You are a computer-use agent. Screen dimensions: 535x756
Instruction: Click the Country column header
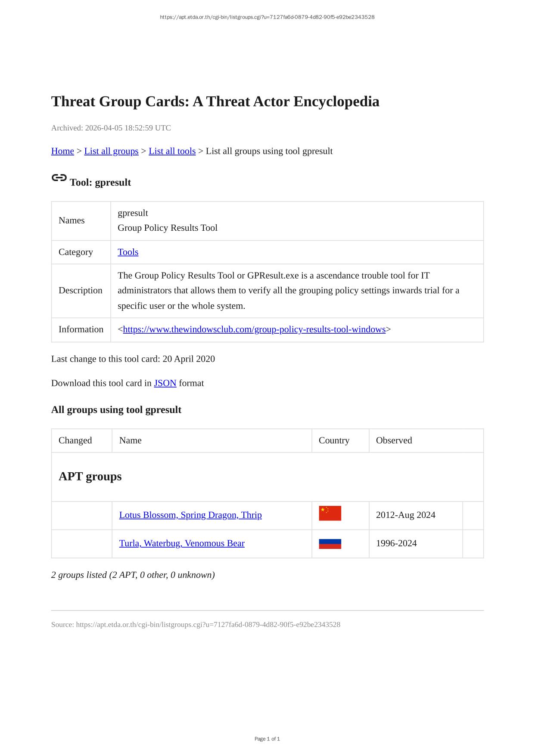click(x=334, y=440)
